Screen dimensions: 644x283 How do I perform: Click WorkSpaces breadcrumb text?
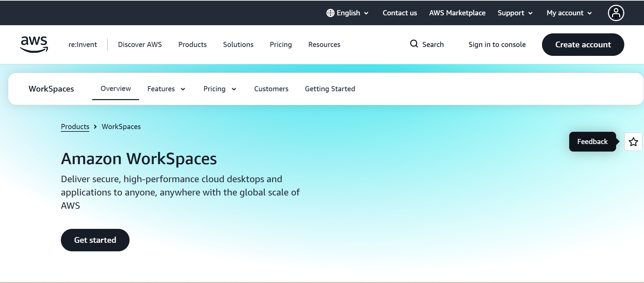coord(121,127)
